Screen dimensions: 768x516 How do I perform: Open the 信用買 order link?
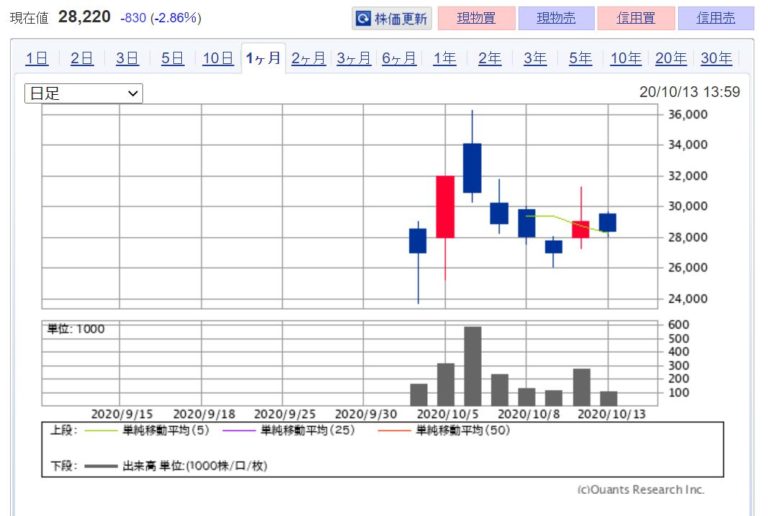click(x=636, y=19)
